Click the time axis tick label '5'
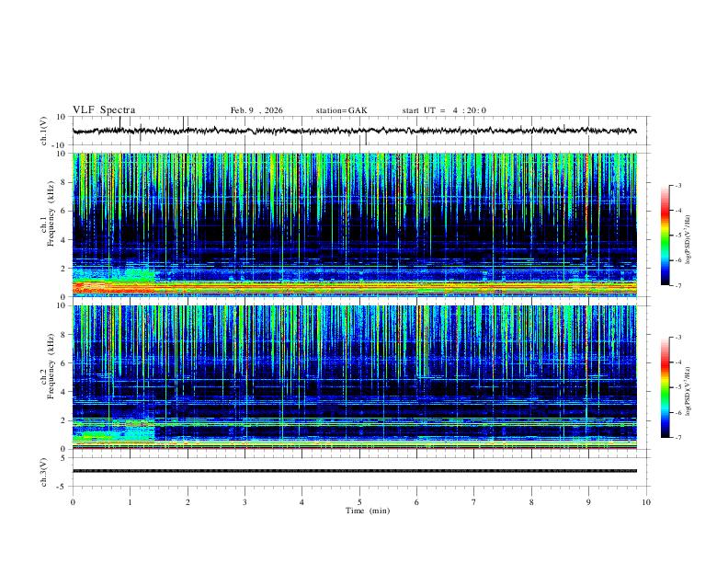This screenshot has height=563, width=728. 359,502
